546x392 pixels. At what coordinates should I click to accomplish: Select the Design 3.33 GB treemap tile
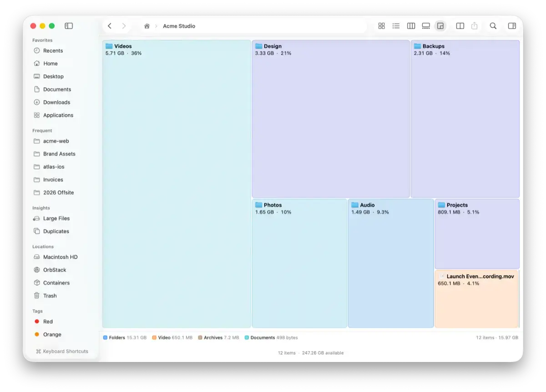click(331, 119)
